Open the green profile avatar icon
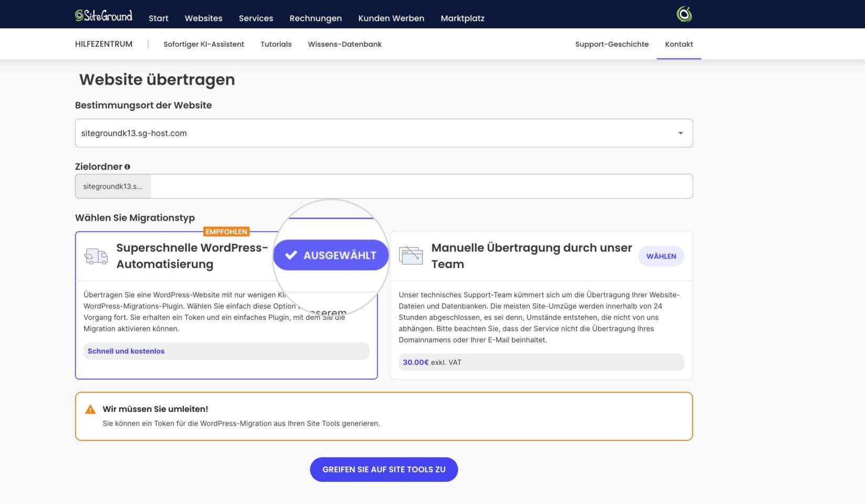865x504 pixels. (684, 14)
